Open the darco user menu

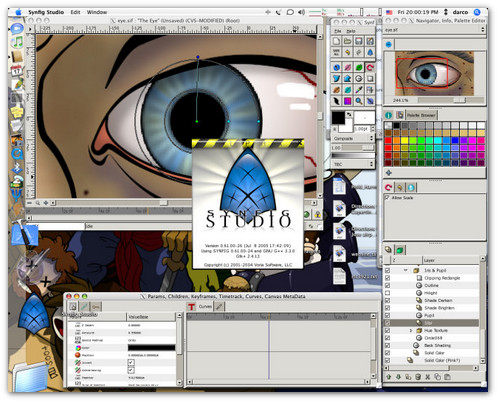(x=460, y=12)
